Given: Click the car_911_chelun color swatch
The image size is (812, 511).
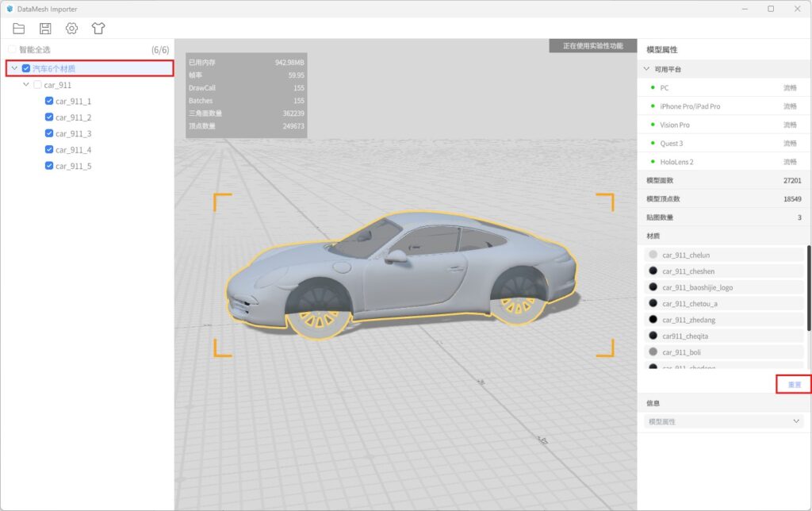Looking at the screenshot, I should 653,255.
